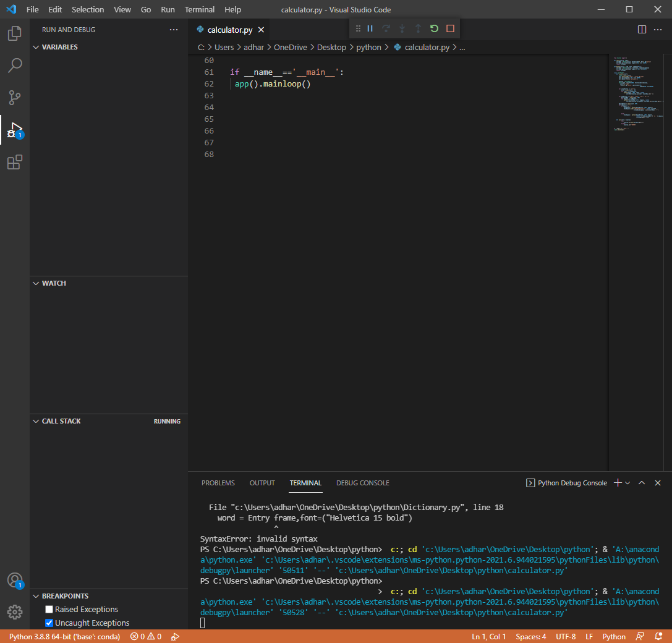Close the calculator.py editor tab
This screenshot has width=672, height=643.
(x=261, y=30)
